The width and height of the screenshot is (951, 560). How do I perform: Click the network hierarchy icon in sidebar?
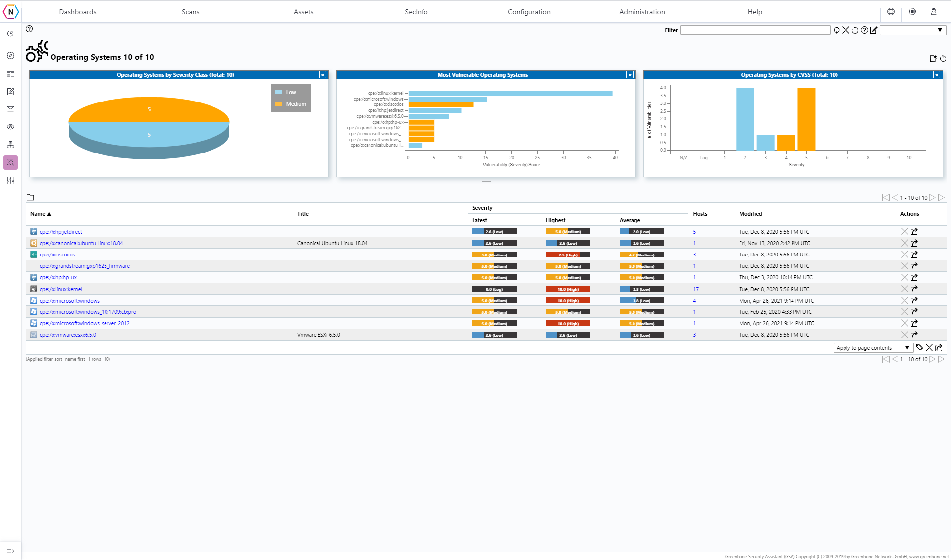point(10,145)
